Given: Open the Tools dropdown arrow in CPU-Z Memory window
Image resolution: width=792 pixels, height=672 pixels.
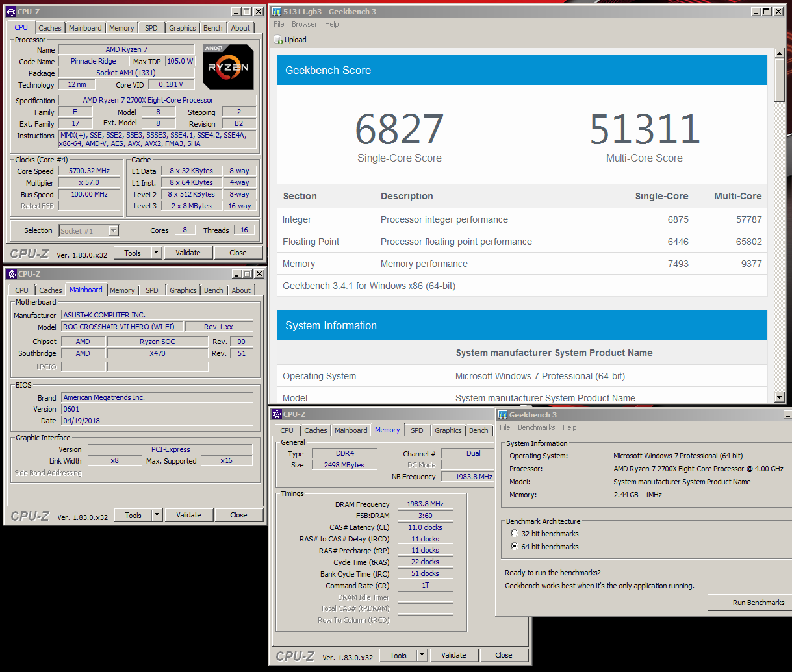Looking at the screenshot, I should pos(422,655).
